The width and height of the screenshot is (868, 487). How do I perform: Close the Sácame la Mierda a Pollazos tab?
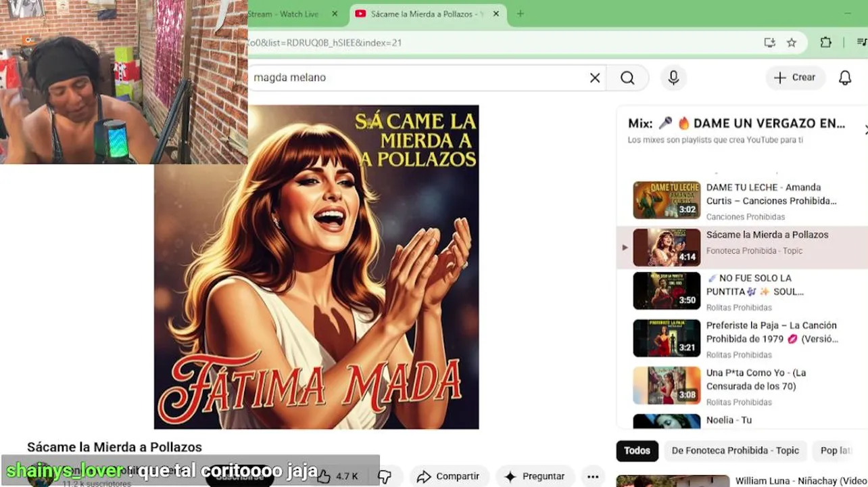[x=496, y=14]
